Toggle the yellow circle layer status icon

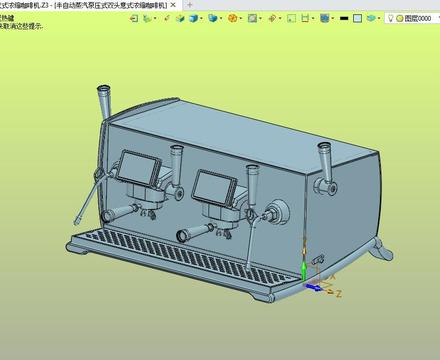click(x=399, y=19)
